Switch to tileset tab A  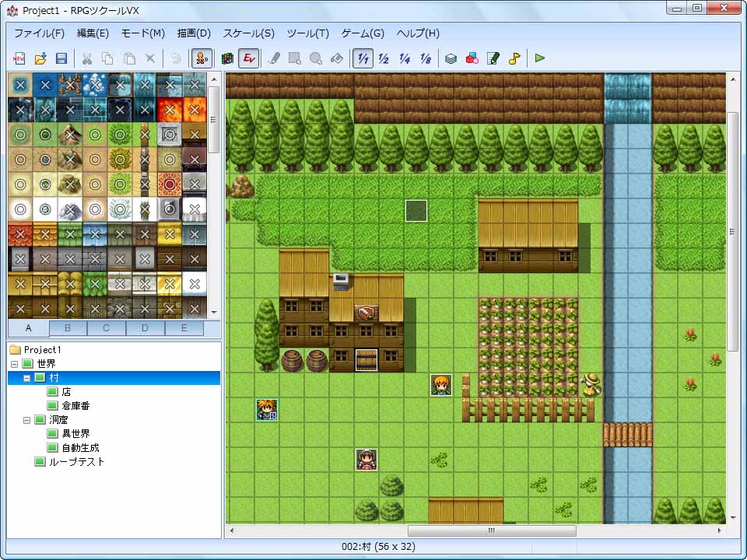(x=29, y=328)
